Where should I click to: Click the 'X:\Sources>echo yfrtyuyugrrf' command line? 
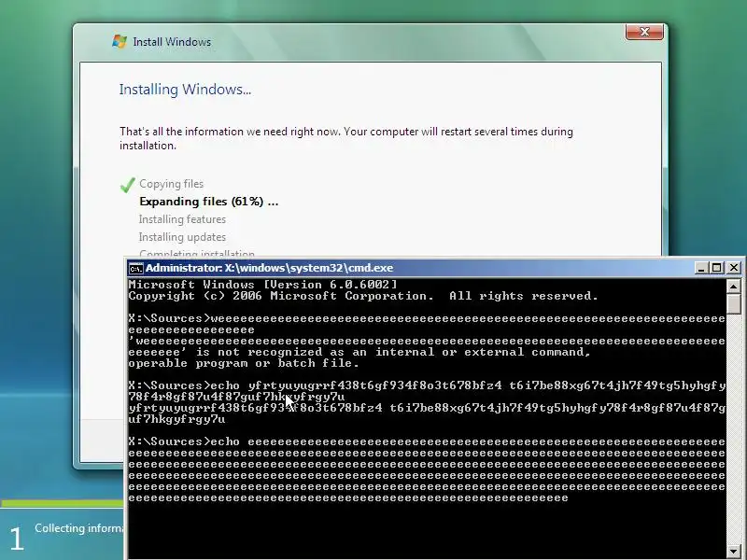click(x=427, y=385)
